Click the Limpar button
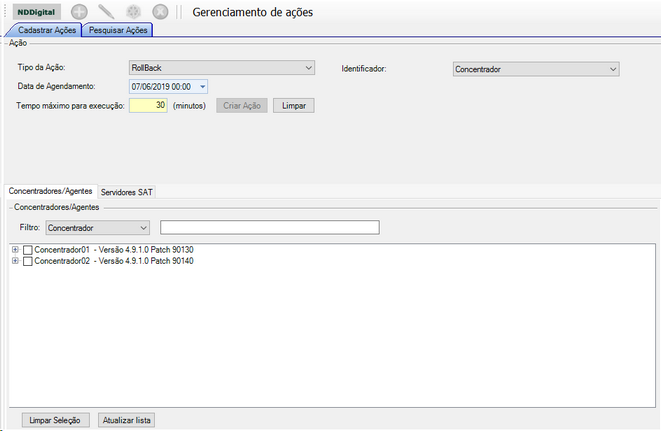This screenshot has width=661, height=431. pos(293,105)
